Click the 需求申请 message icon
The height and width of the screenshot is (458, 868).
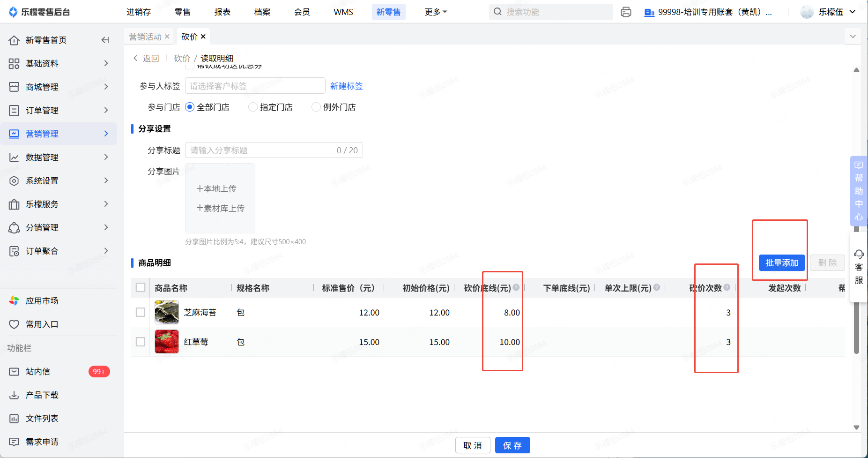click(14, 442)
